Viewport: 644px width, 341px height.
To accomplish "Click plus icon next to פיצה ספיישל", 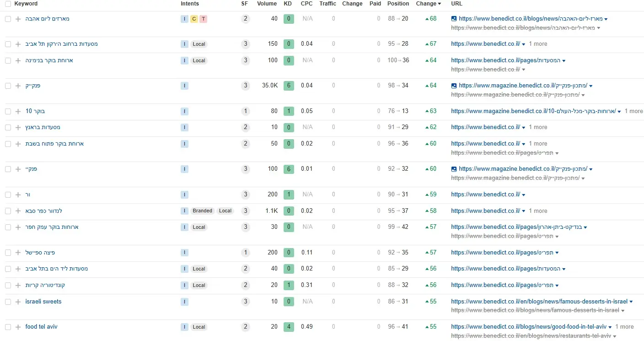I will 18,253.
